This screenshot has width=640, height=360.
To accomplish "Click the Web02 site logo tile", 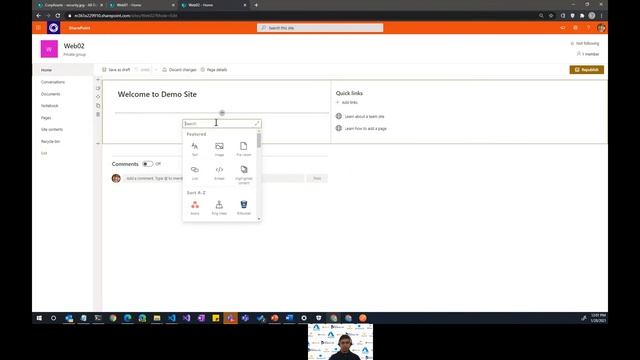I will 49,49.
